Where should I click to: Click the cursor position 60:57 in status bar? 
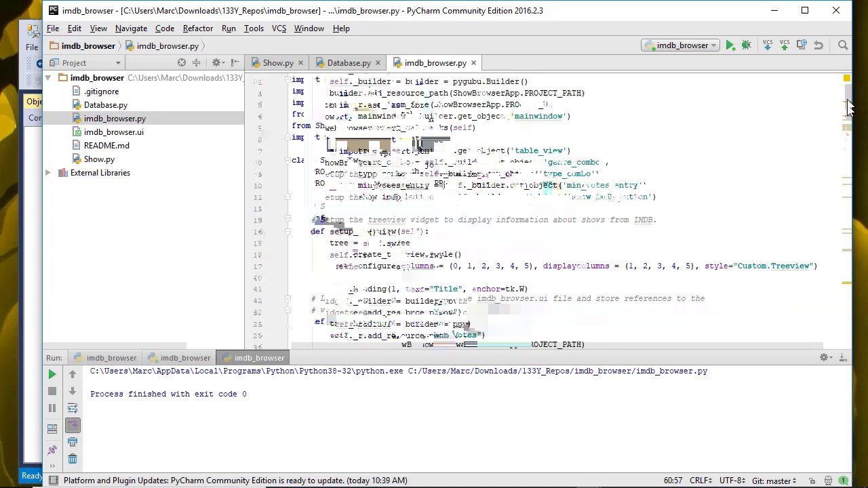(x=673, y=481)
